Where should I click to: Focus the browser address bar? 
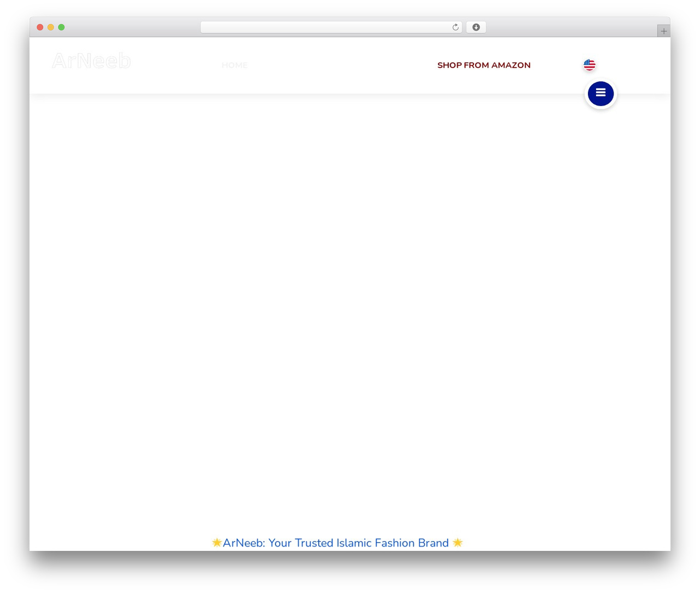[x=331, y=27]
